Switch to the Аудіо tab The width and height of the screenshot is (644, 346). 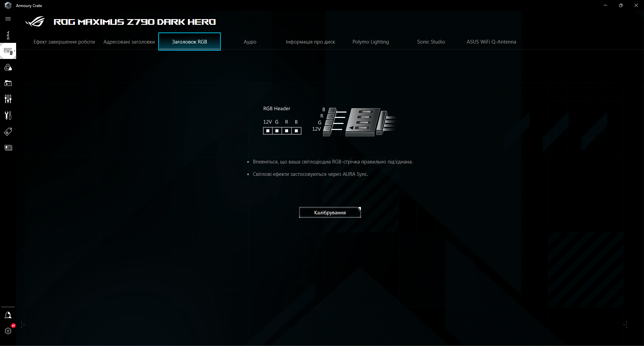(250, 42)
